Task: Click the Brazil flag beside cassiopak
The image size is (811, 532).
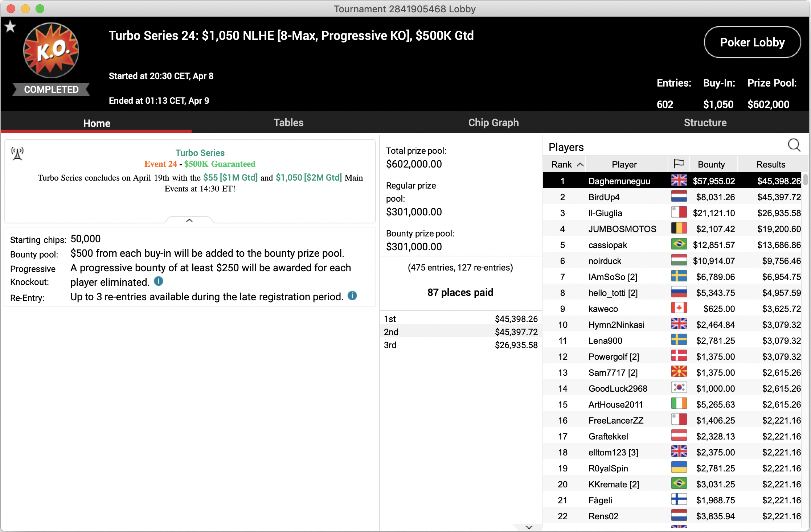Action: (679, 244)
